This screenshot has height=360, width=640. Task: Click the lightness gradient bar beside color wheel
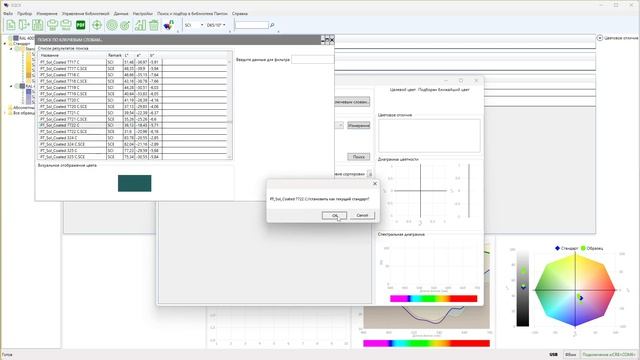click(x=522, y=289)
